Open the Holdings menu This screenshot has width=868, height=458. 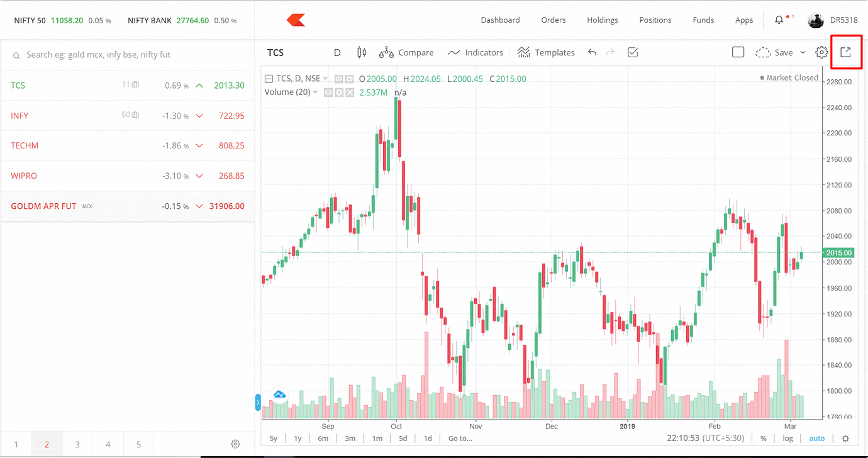coord(602,20)
